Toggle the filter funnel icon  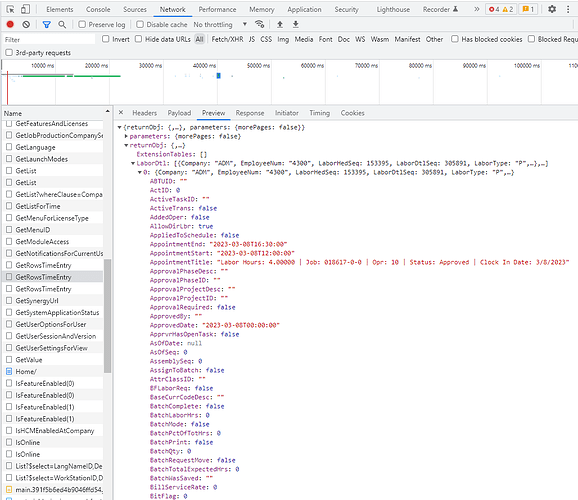coord(46,24)
